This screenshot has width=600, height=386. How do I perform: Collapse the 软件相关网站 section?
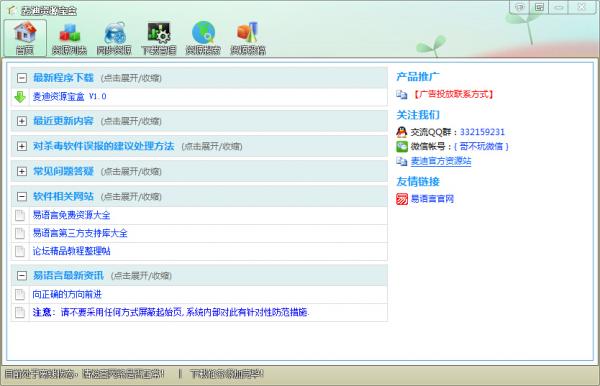[x=22, y=197]
